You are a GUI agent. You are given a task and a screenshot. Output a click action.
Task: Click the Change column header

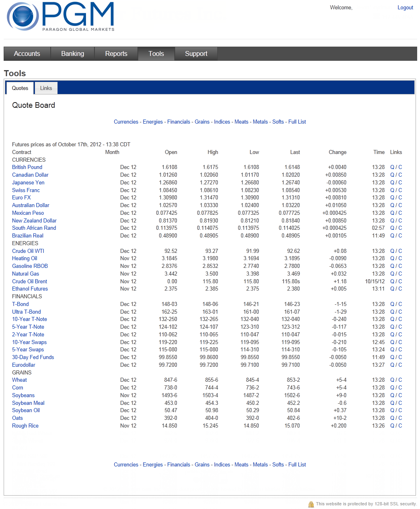click(338, 152)
